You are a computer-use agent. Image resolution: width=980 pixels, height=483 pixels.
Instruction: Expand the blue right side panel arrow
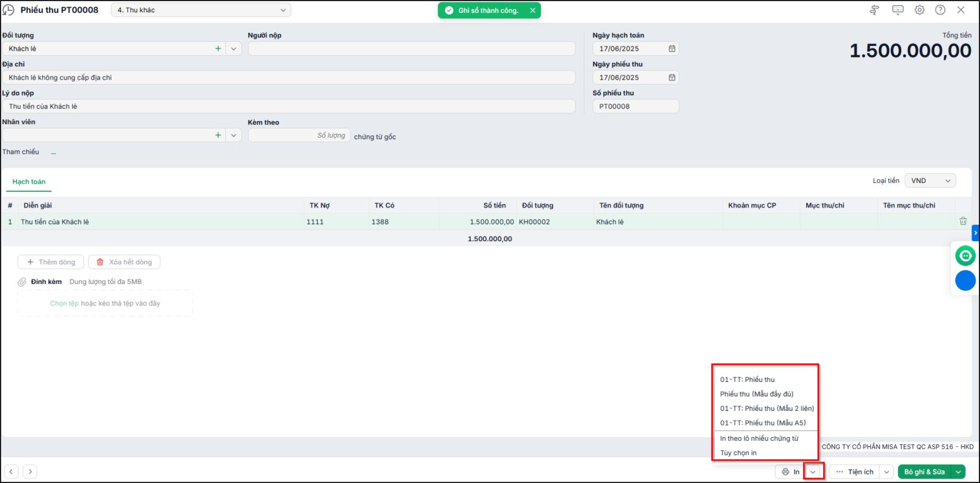(975, 233)
